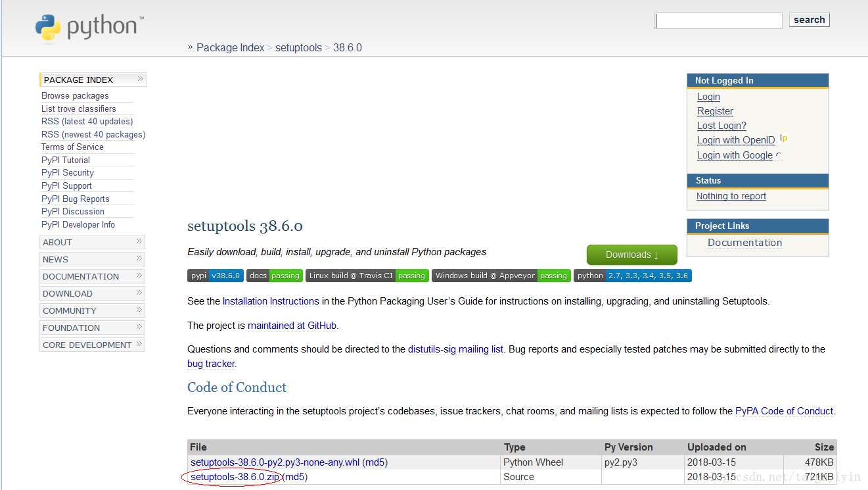Open Package Index breadcrumb link

(230, 47)
